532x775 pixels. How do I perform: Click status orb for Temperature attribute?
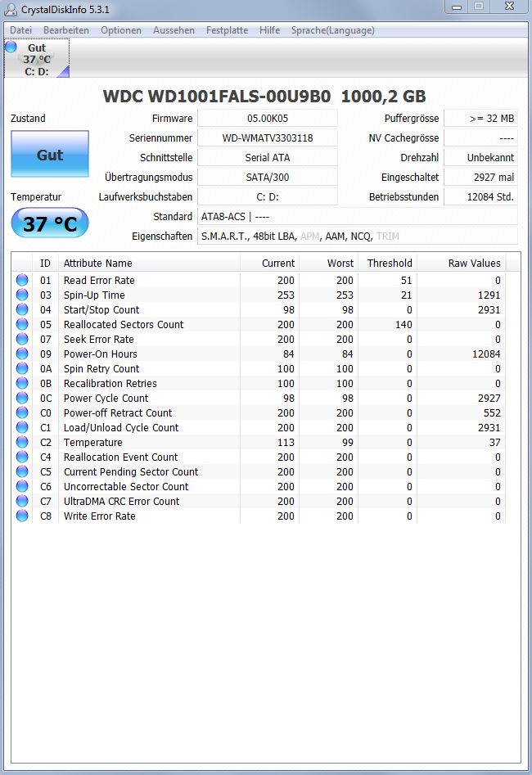(x=22, y=442)
